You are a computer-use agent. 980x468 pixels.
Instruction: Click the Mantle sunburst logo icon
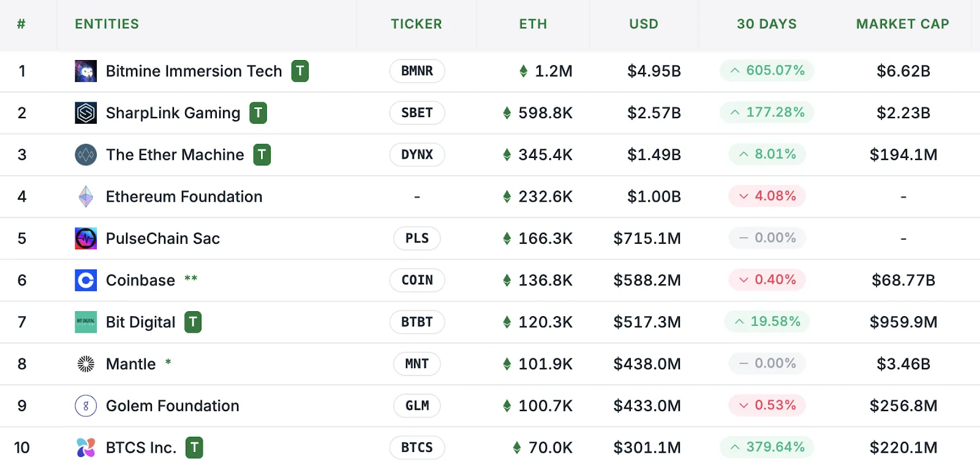(x=86, y=364)
